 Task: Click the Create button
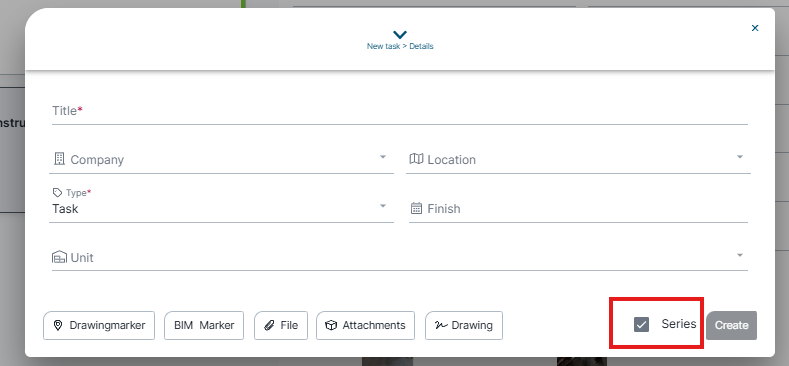pyautogui.click(x=731, y=325)
